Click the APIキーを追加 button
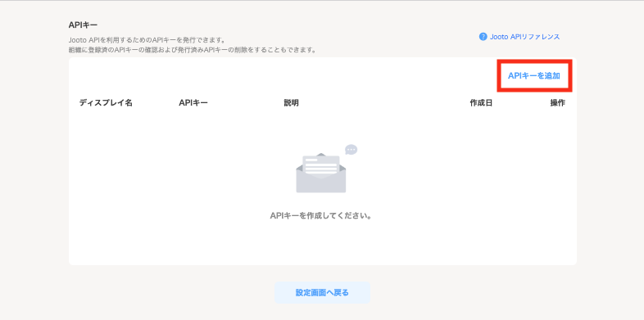644x320 pixels. (x=534, y=76)
